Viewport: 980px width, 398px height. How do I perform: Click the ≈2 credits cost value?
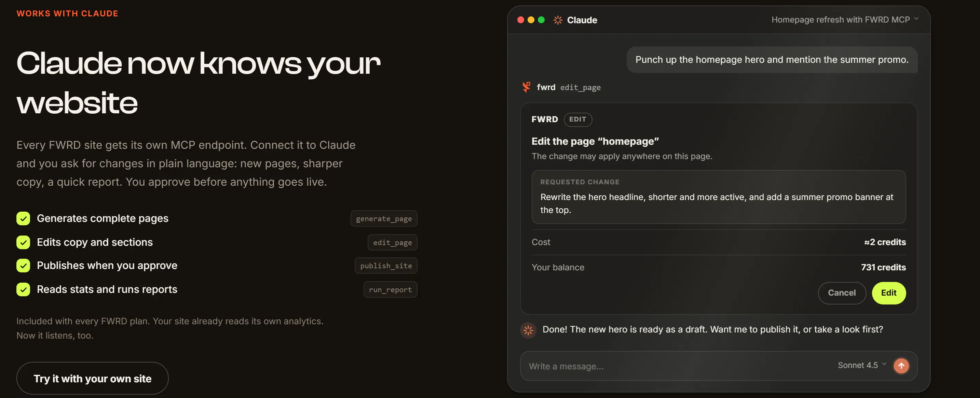click(885, 242)
